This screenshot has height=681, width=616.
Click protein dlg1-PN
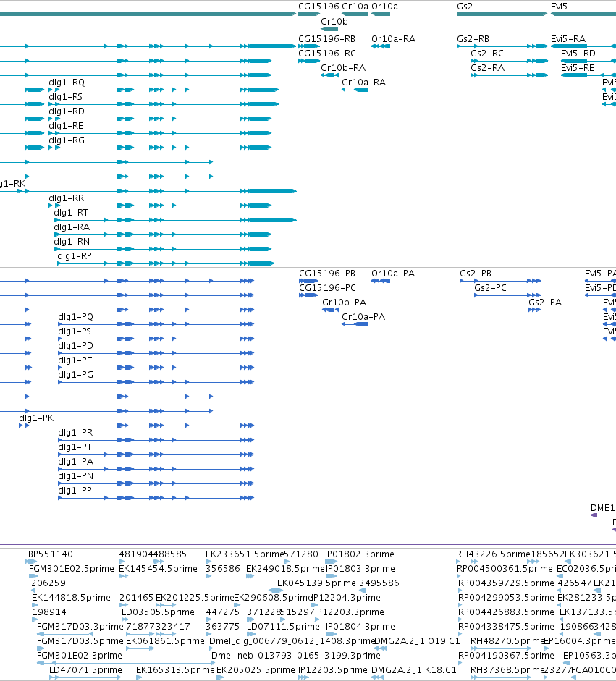75,476
